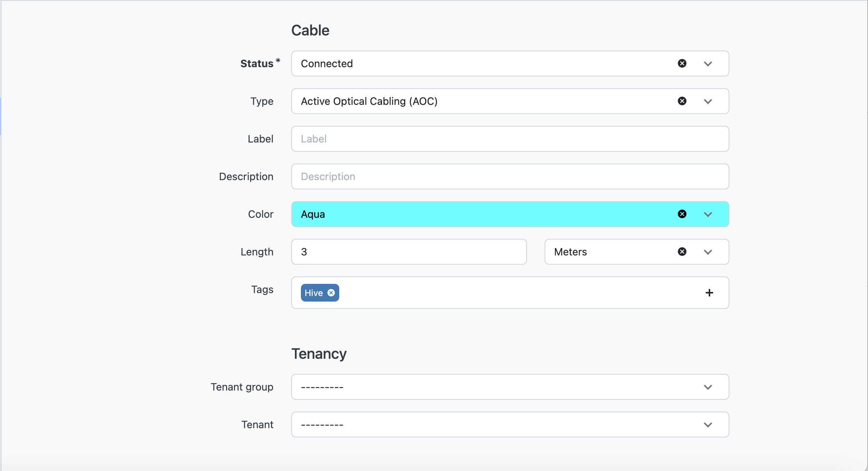Click the Connected status text
868x471 pixels.
pos(327,63)
